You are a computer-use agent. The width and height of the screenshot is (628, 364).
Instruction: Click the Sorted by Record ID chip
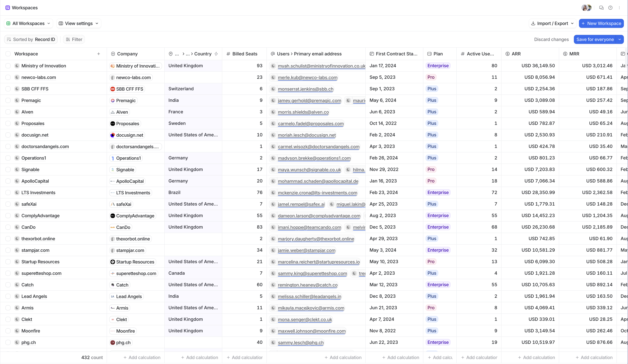(31, 39)
